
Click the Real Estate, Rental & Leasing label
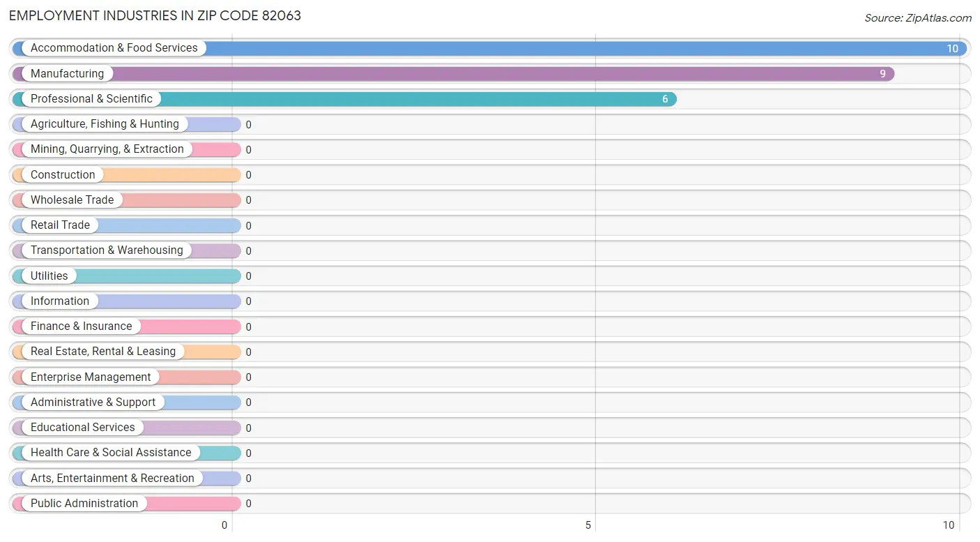(x=103, y=352)
